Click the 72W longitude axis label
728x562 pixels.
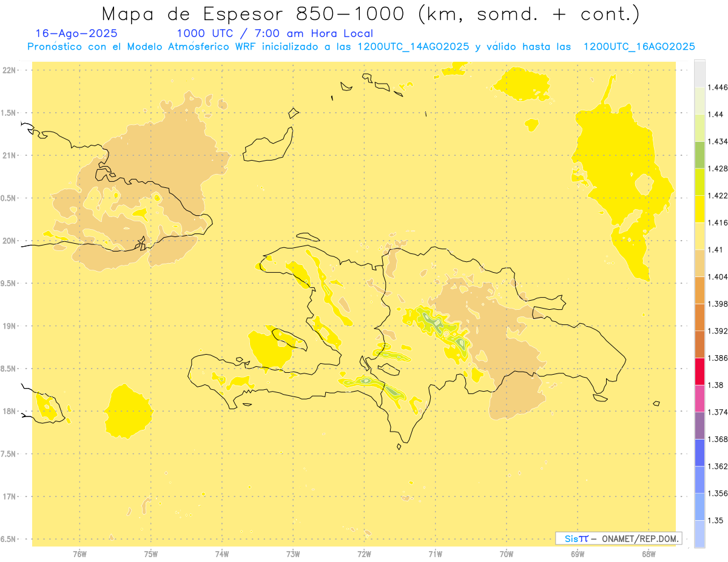364,554
